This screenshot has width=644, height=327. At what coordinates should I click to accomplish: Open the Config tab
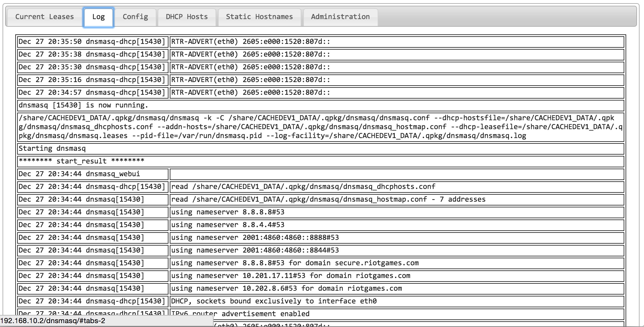tap(135, 17)
